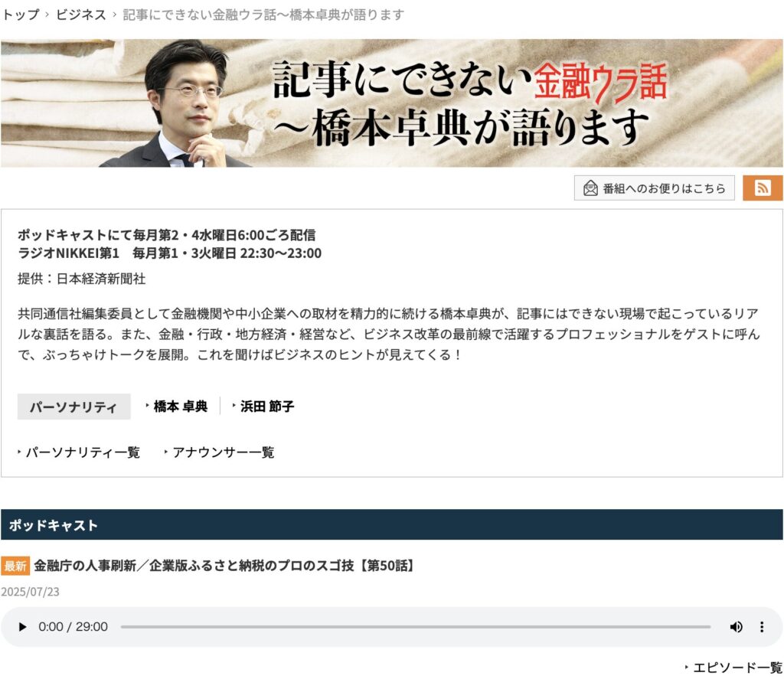Open the ビジネス breadcrumb category
784x679 pixels.
[80, 15]
